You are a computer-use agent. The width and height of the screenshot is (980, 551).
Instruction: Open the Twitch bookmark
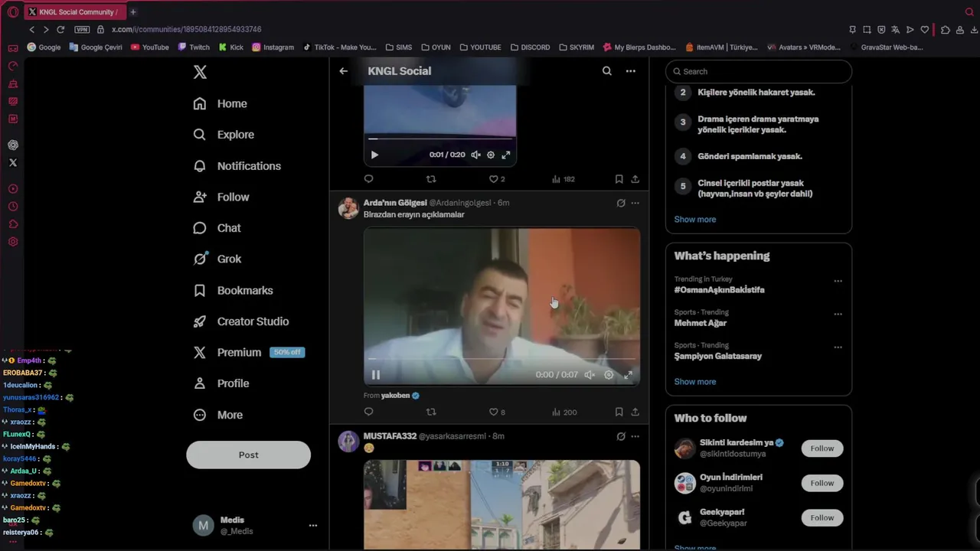[193, 47]
